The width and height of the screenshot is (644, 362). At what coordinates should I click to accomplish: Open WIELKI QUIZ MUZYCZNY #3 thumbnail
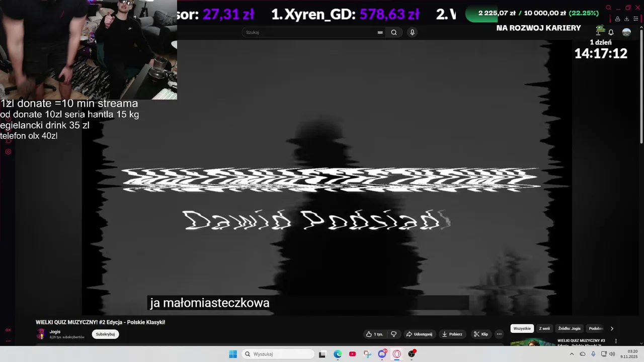tap(533, 342)
